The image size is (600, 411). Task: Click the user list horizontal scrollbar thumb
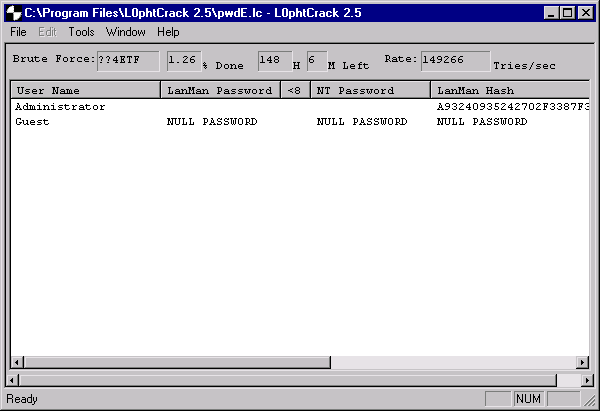tap(177, 362)
